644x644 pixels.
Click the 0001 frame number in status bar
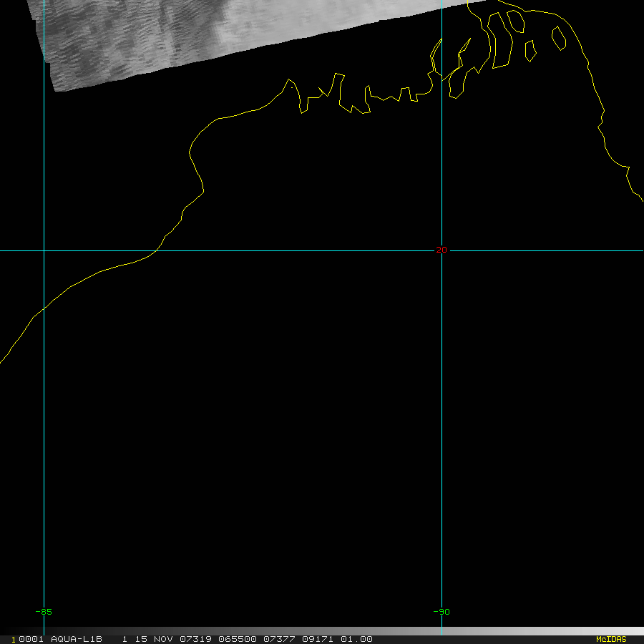(x=30, y=639)
